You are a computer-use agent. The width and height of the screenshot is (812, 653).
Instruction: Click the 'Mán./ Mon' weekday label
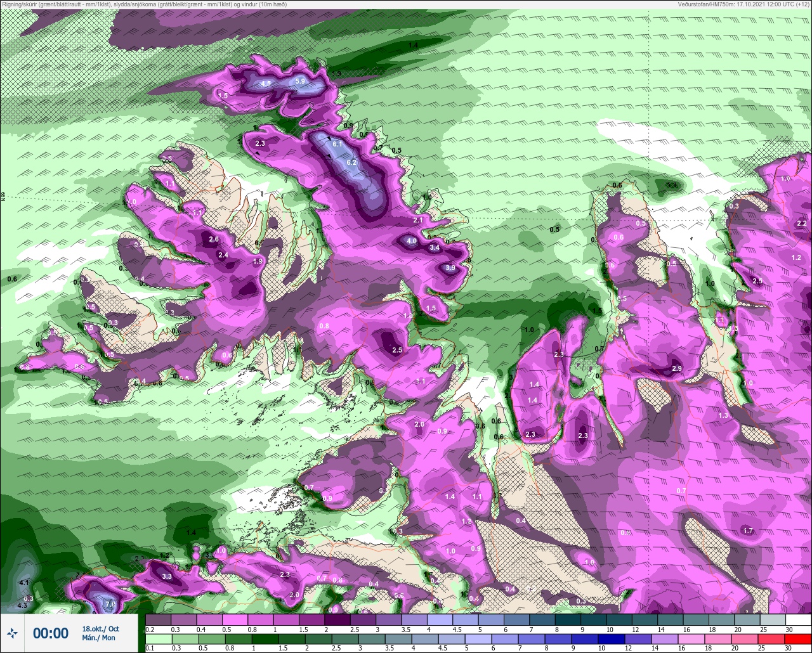(x=98, y=638)
